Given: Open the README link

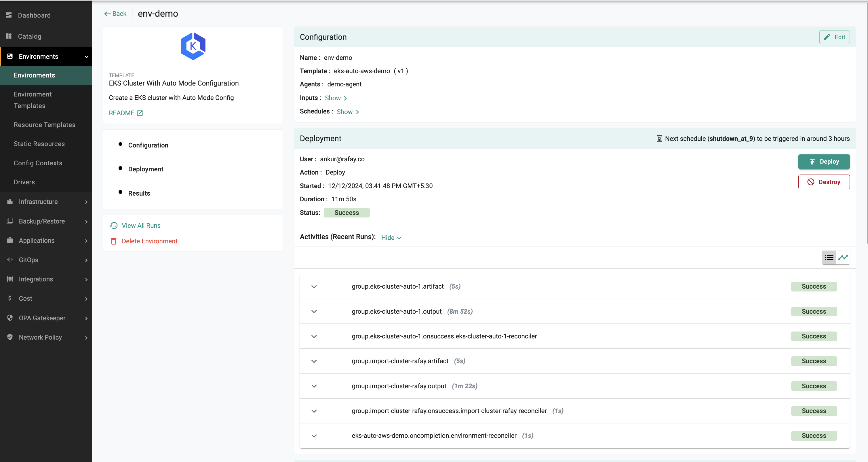Looking at the screenshot, I should 126,113.
